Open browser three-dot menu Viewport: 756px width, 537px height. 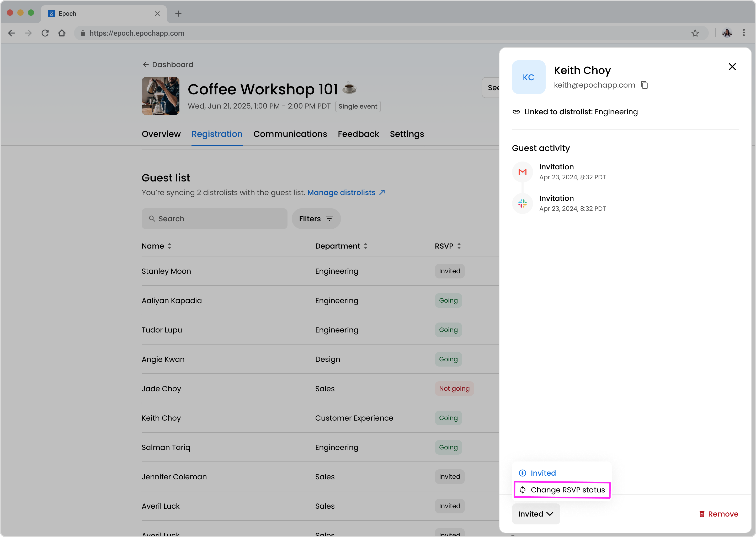[x=744, y=33]
